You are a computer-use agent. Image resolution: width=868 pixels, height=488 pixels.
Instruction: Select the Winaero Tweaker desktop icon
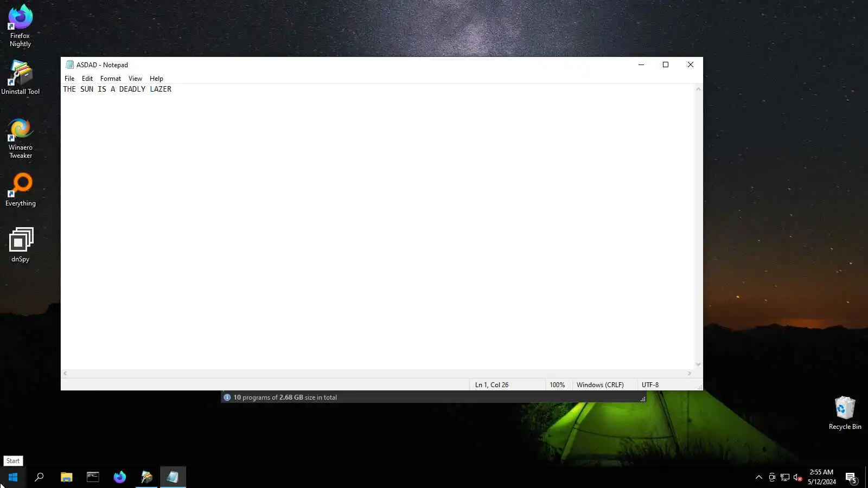(20, 139)
